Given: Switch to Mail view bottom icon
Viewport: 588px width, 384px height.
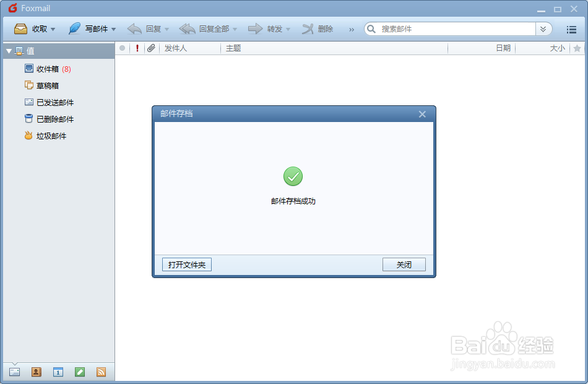Looking at the screenshot, I should (x=15, y=372).
